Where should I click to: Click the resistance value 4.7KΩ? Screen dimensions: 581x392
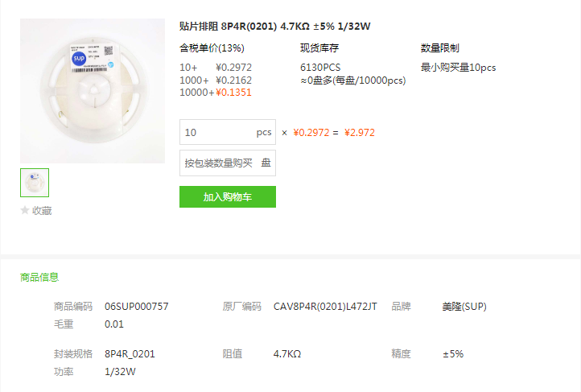pyautogui.click(x=287, y=354)
